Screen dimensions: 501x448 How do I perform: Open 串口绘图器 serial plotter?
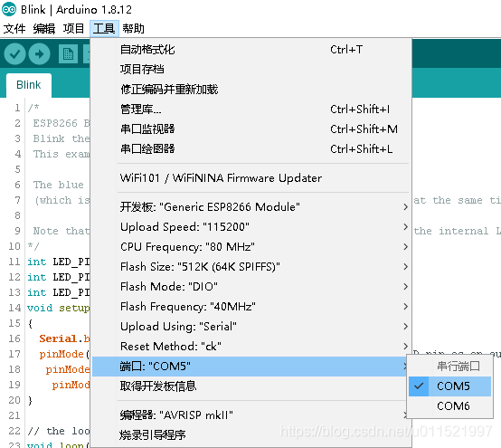click(x=251, y=149)
